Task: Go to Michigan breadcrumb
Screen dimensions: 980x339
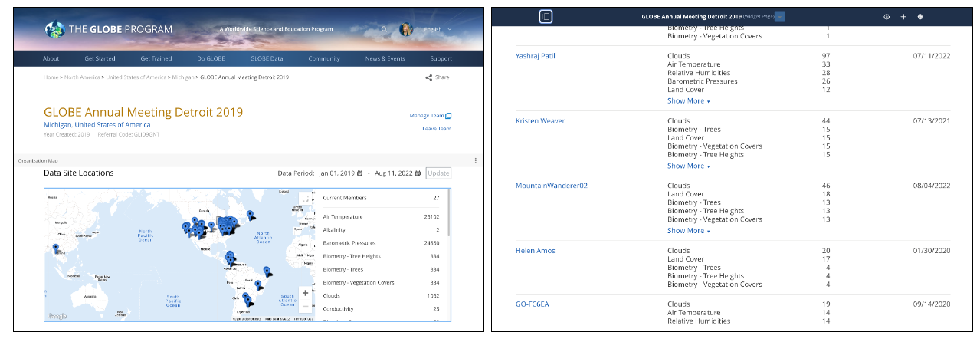Action: 183,77
